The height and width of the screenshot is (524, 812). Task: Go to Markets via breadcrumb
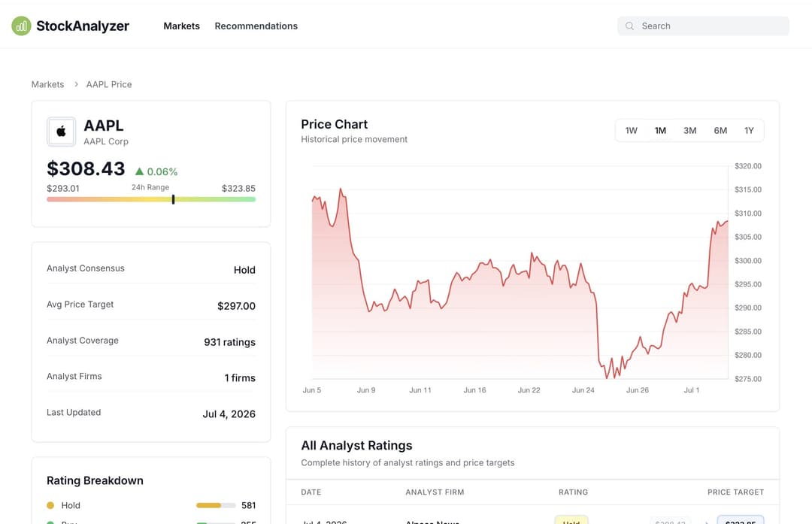pyautogui.click(x=47, y=84)
